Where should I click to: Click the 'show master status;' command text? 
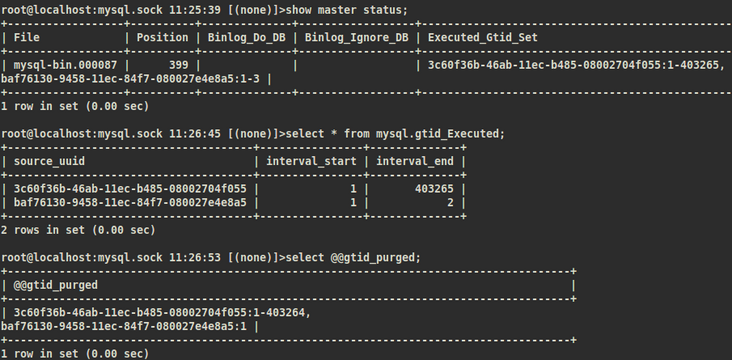346,10
